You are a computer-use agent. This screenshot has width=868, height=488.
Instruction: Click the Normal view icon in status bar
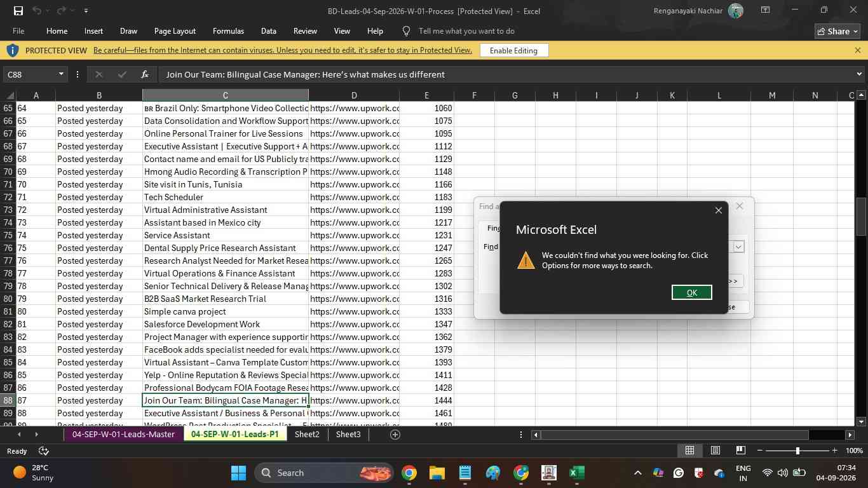(x=689, y=451)
